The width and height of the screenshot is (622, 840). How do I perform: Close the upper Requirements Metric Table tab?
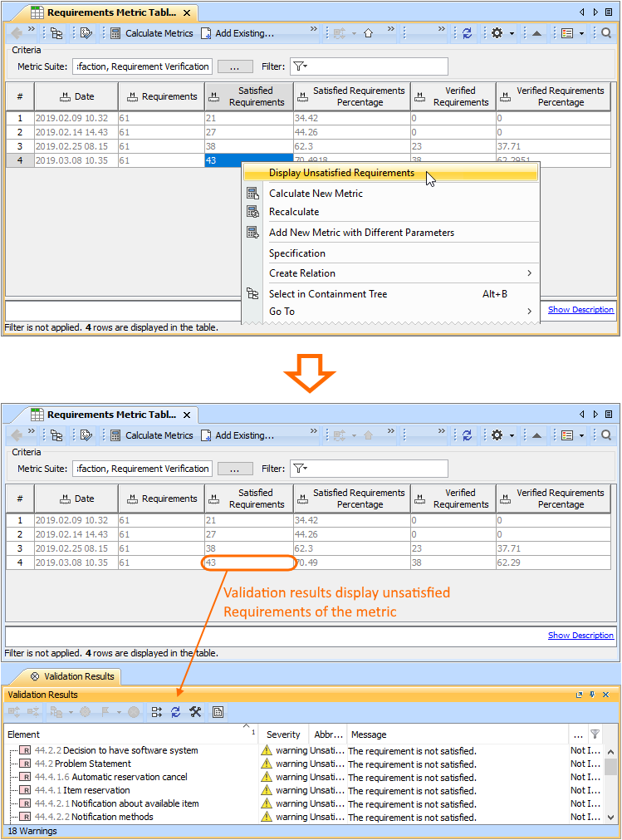coord(187,12)
